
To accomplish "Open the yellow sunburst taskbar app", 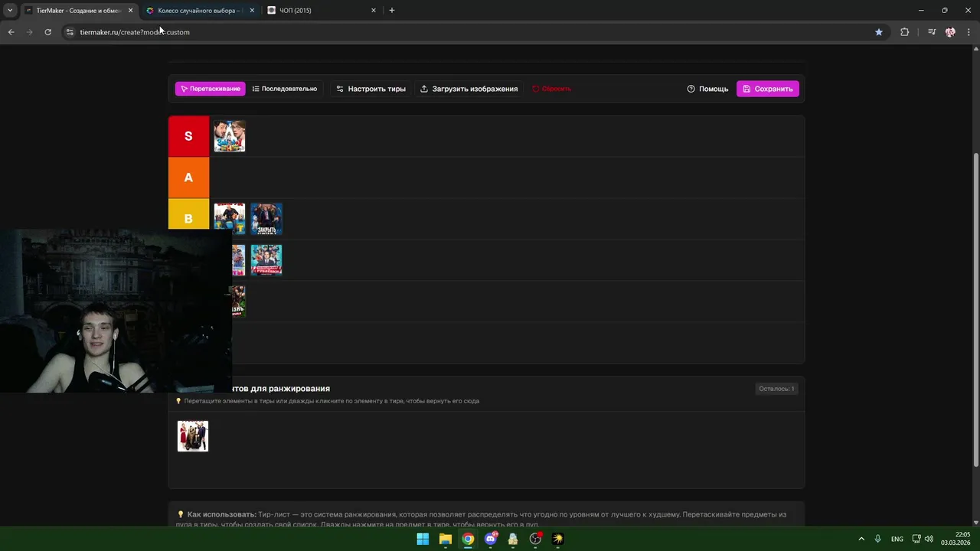I will [x=558, y=539].
